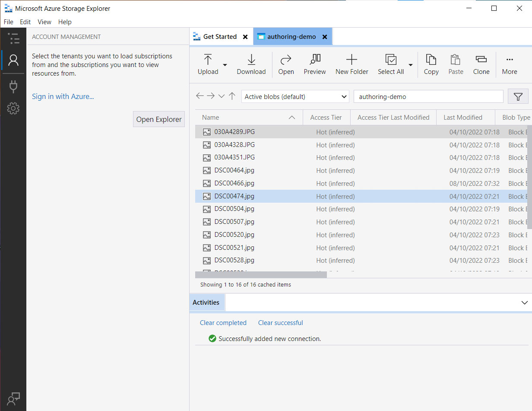This screenshot has height=411, width=532.
Task: Collapse the Activities panel chevron
Action: 524,303
